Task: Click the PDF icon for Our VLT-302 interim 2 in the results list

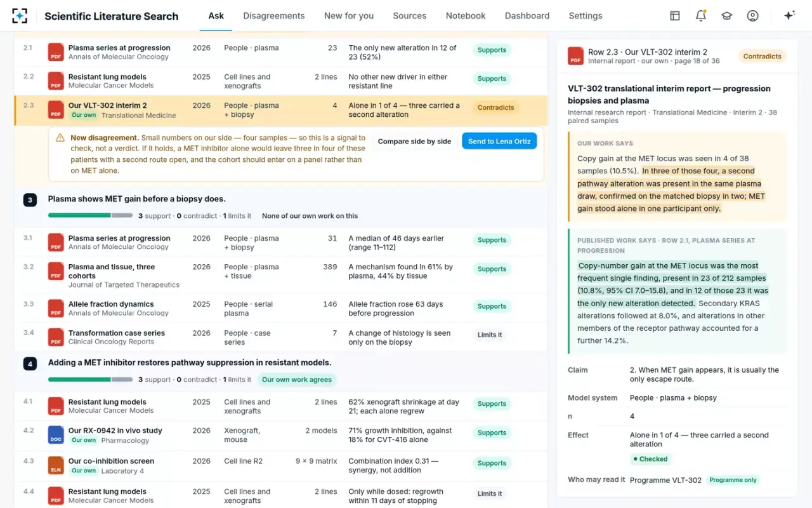Action: (56, 110)
